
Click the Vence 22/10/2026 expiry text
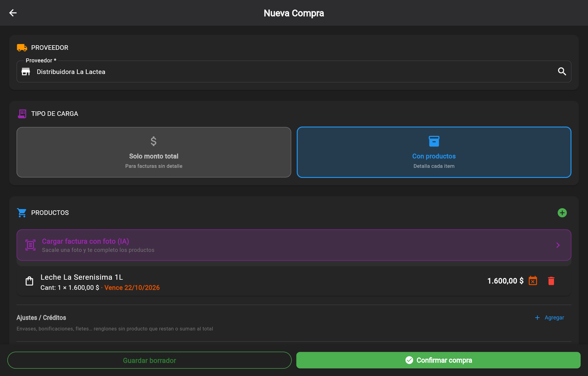[132, 288]
